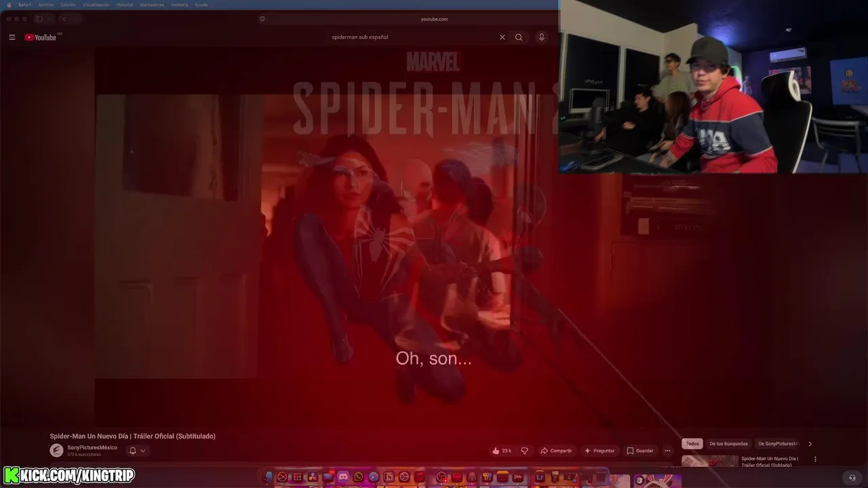This screenshot has height=488, width=868.
Task: Run search with the magnifier icon
Action: tap(519, 37)
